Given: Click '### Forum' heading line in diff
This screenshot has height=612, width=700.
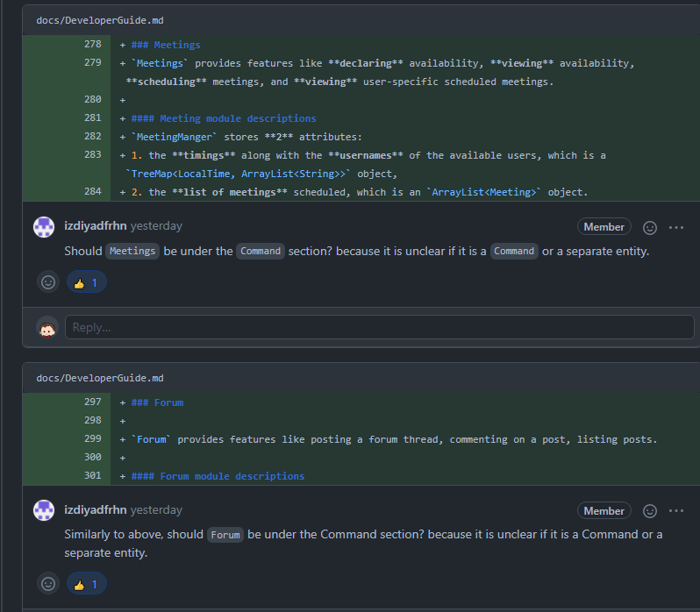Looking at the screenshot, I should click(x=157, y=402).
